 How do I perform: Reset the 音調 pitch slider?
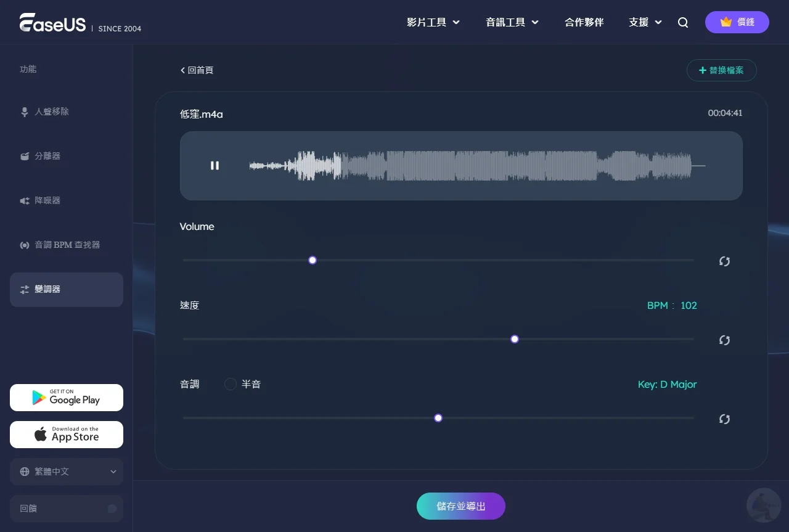pyautogui.click(x=724, y=419)
